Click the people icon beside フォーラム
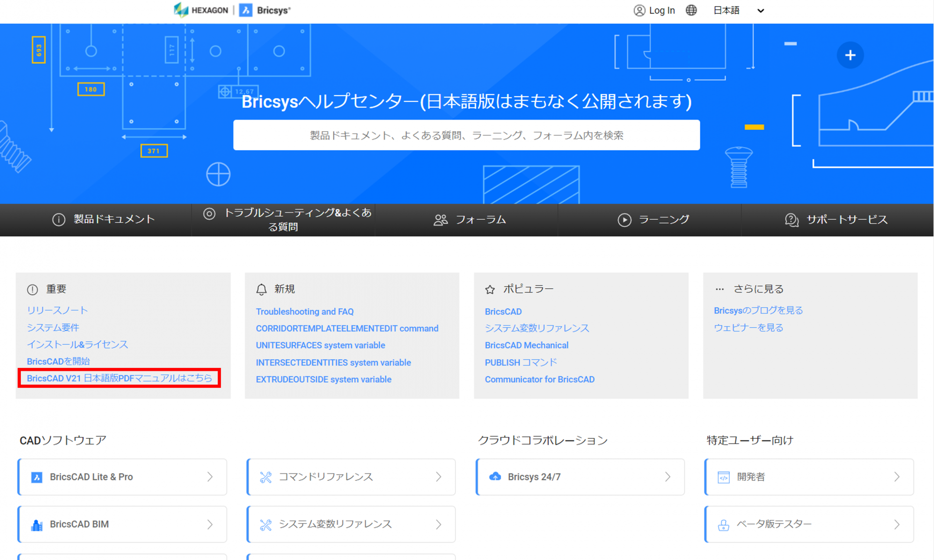Viewport: 934px width, 560px height. point(441,220)
